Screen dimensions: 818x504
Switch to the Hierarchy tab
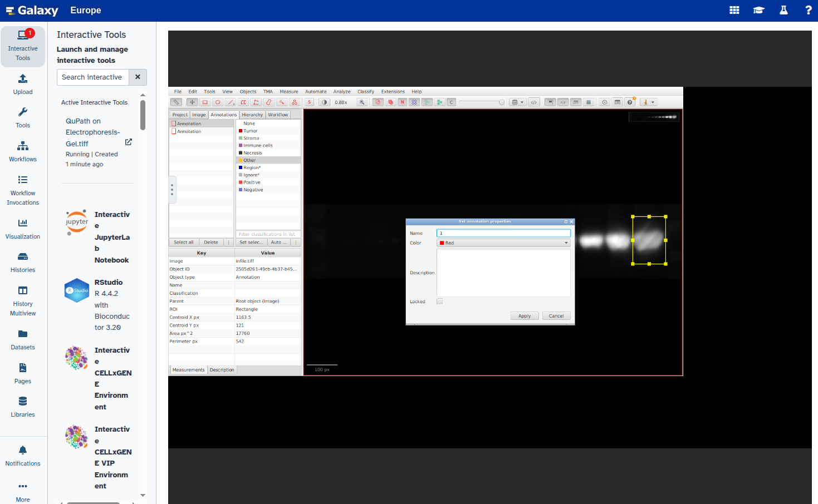pyautogui.click(x=252, y=115)
